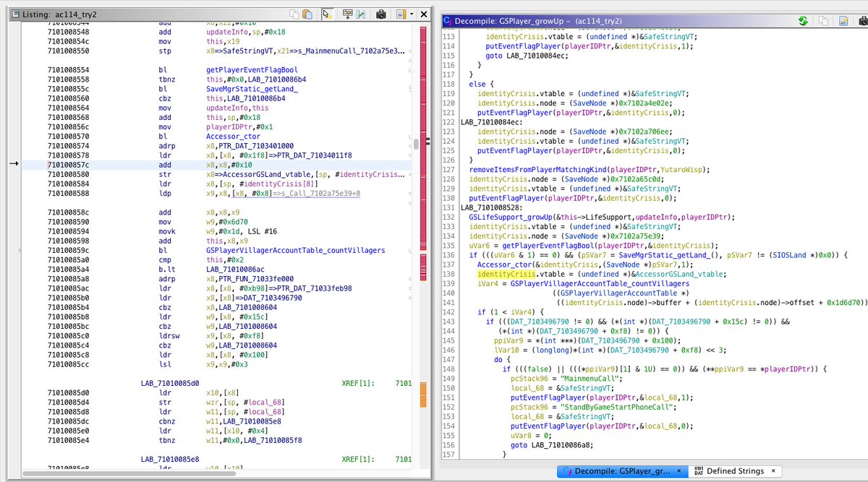The width and height of the screenshot is (868, 482).
Task: Click the Paste icon in Listing toolbar
Action: (307, 14)
